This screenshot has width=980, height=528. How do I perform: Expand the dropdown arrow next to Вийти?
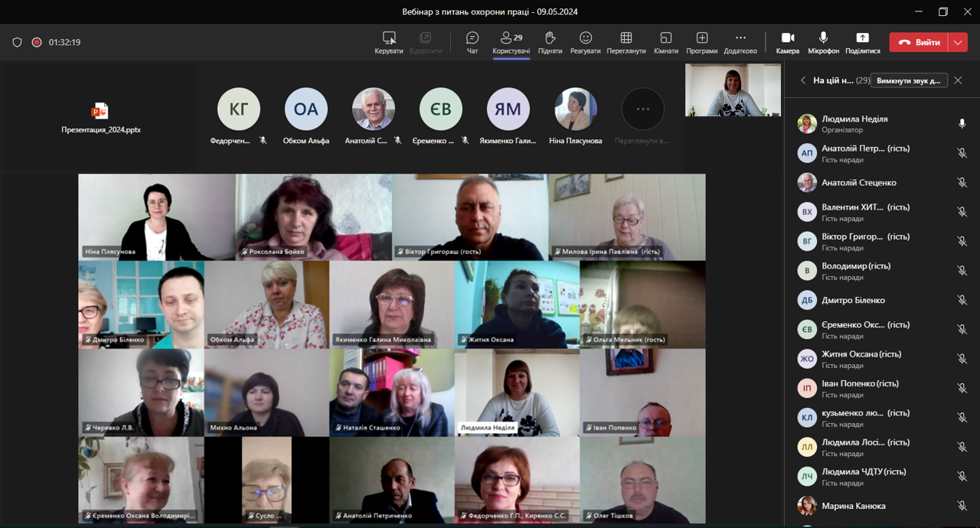coord(958,43)
